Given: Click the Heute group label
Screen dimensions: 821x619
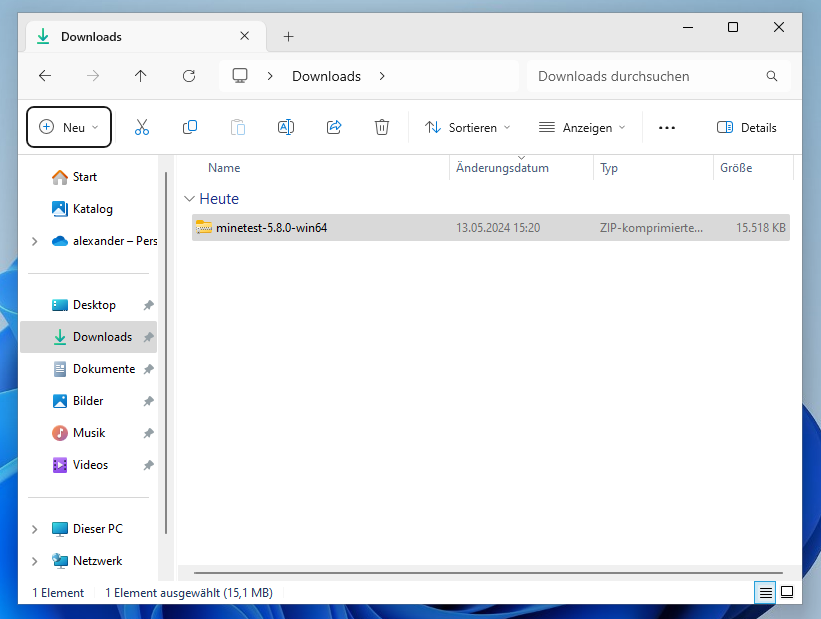Looking at the screenshot, I should 219,198.
